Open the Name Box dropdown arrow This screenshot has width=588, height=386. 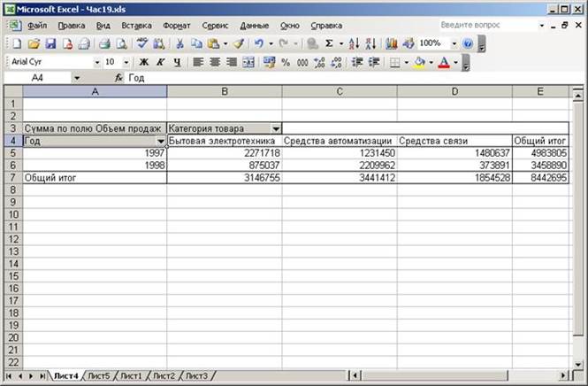(77, 78)
